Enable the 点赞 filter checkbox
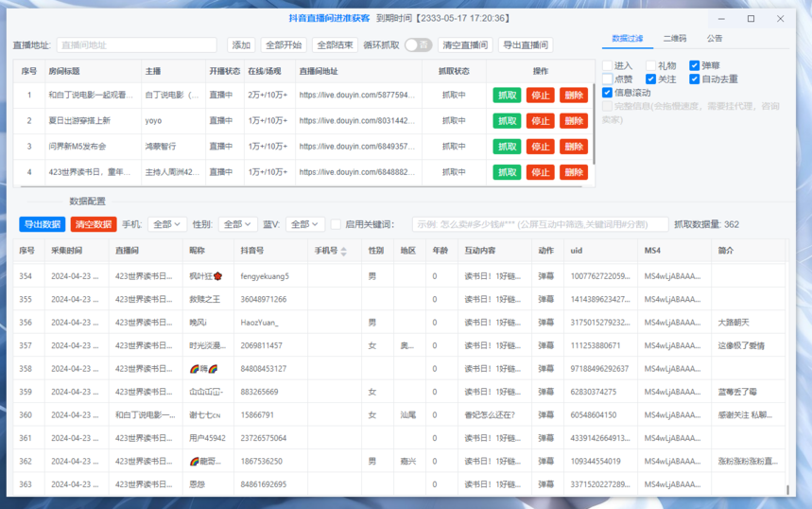 point(608,79)
